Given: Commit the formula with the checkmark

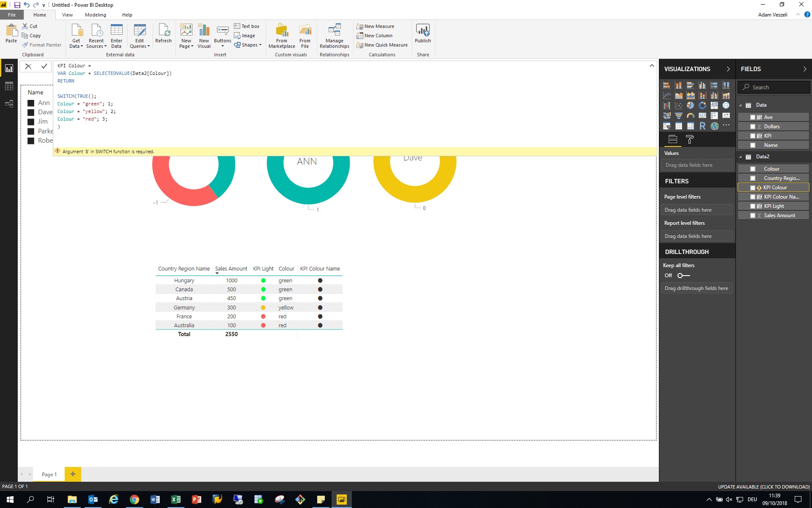Looking at the screenshot, I should 44,66.
